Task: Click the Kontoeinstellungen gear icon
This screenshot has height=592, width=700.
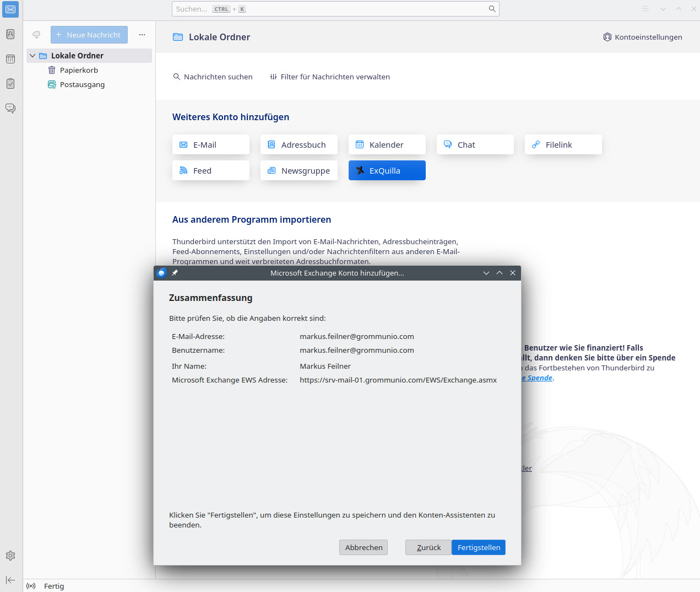Action: [607, 37]
